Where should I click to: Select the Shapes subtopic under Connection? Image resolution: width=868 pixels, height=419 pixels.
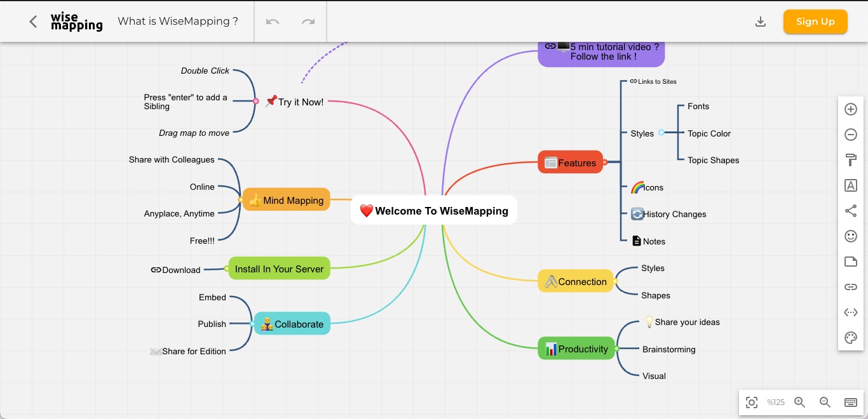(656, 295)
